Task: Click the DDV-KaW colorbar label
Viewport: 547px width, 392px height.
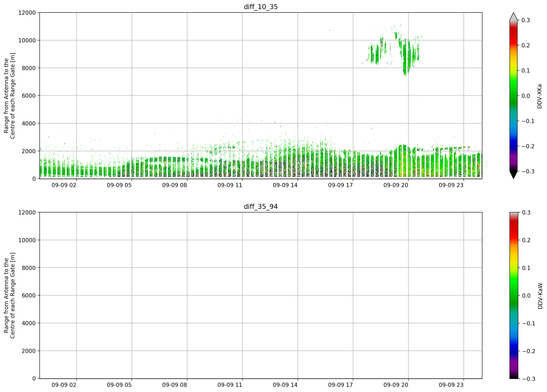Action: (x=540, y=296)
